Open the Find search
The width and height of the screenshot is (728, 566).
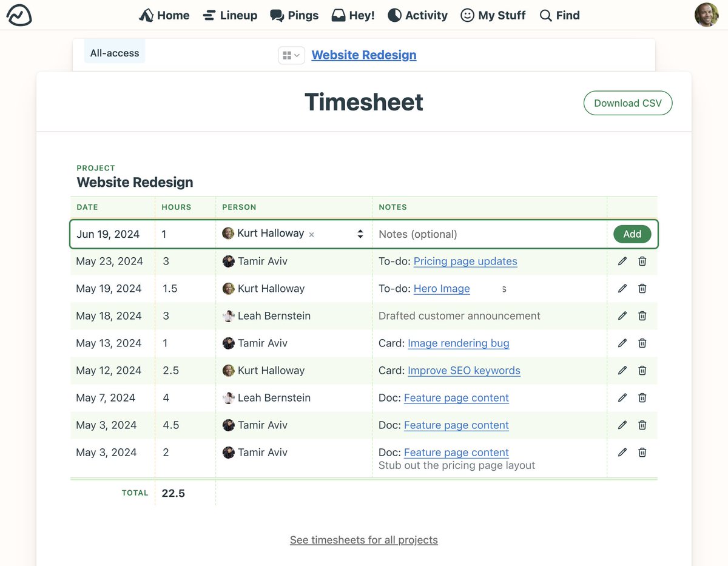(559, 15)
